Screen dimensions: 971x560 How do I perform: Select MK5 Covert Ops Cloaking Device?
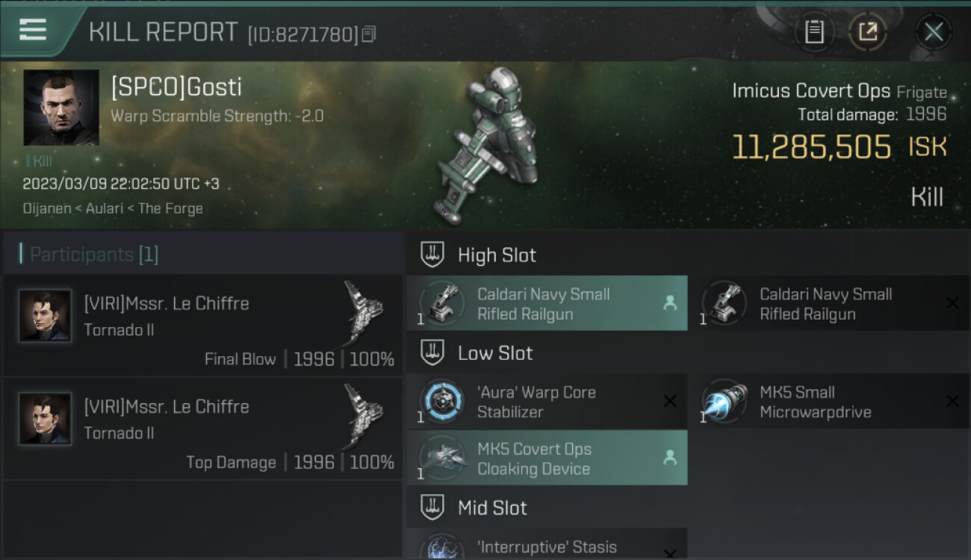547,458
